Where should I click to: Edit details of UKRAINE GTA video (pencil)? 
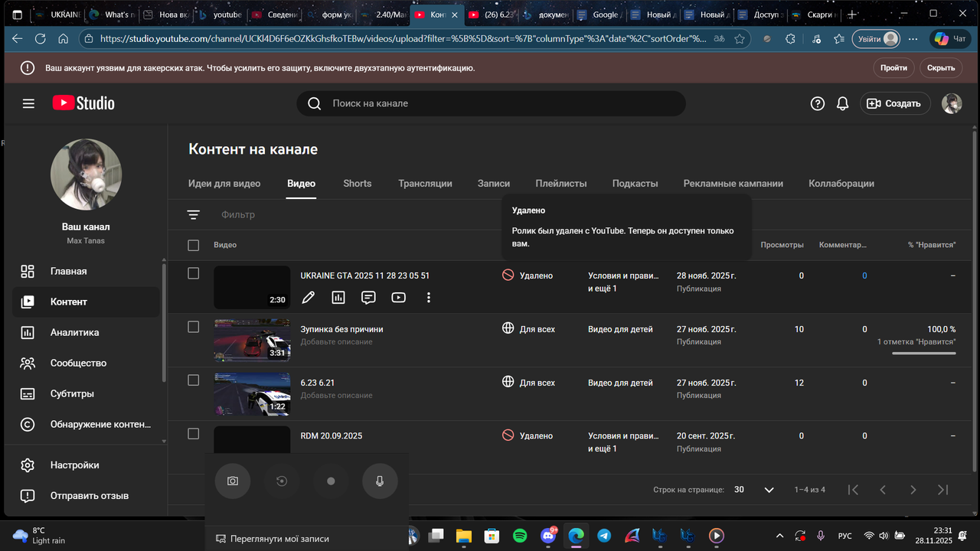(308, 298)
